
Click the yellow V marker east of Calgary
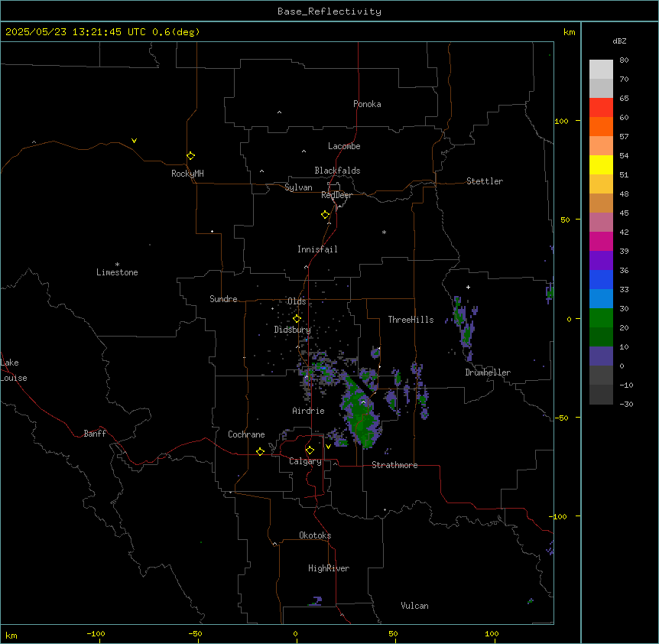(328, 447)
